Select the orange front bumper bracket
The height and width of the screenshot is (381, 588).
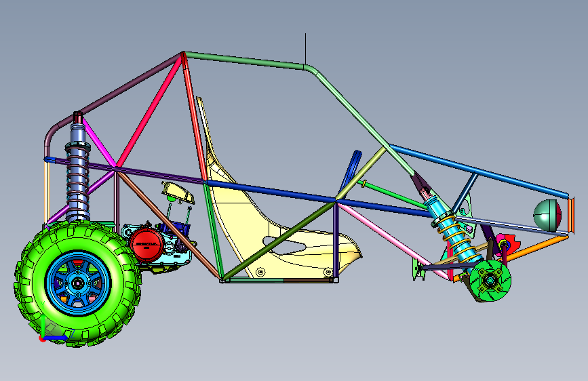click(570, 216)
